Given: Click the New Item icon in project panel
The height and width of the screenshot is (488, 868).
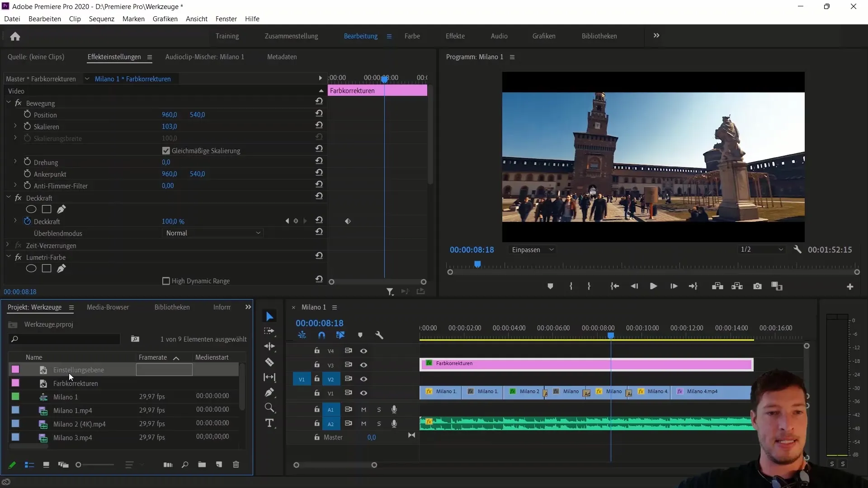Looking at the screenshot, I should pyautogui.click(x=219, y=465).
